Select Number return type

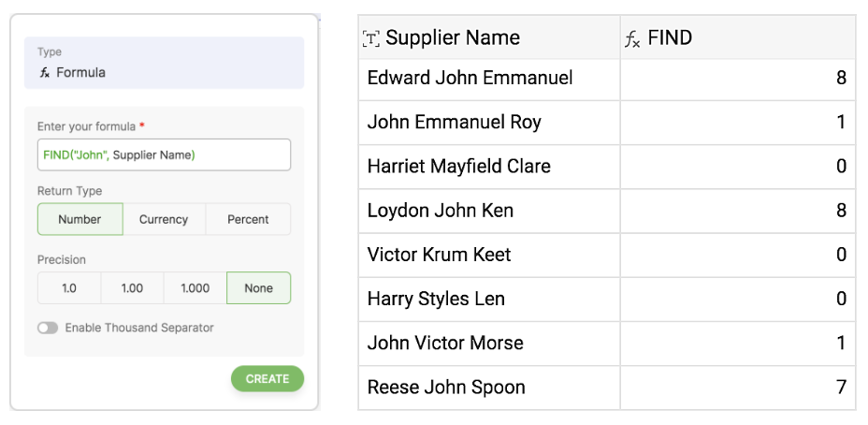tap(80, 219)
